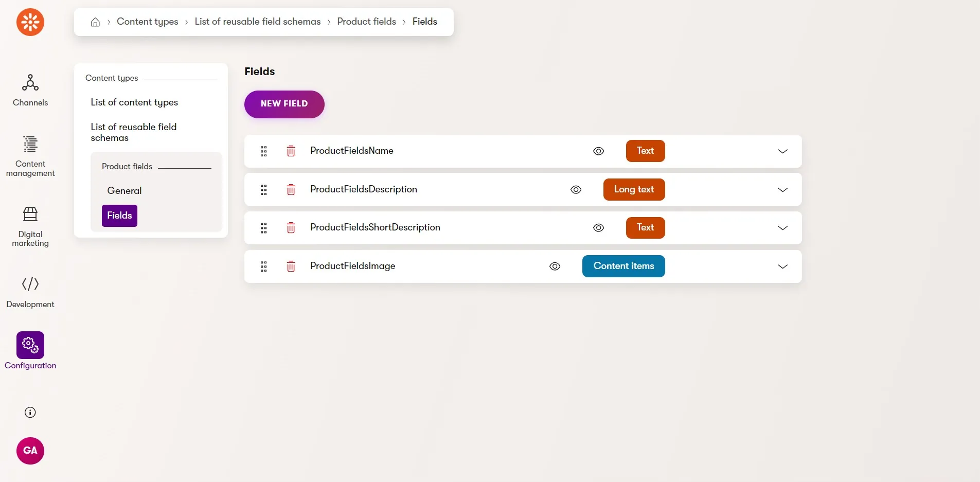Image resolution: width=980 pixels, height=482 pixels.
Task: Click trash icon for ProductFieldsImage
Action: [x=291, y=266]
